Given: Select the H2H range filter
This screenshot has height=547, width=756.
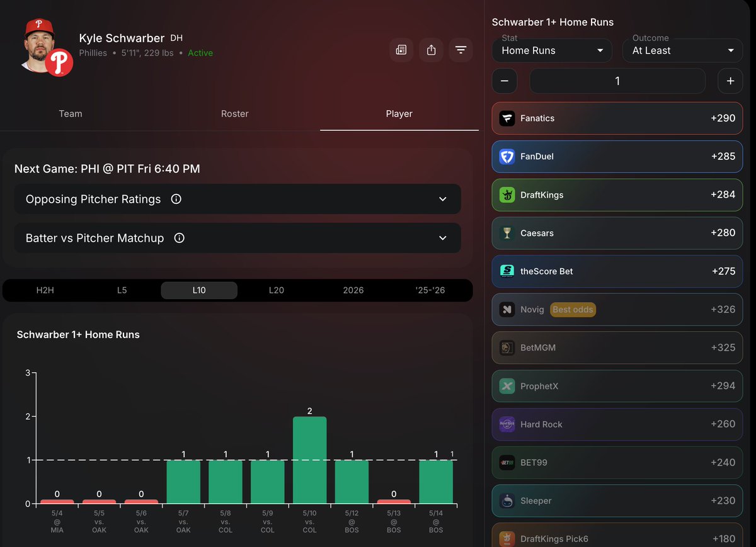Looking at the screenshot, I should coord(45,290).
